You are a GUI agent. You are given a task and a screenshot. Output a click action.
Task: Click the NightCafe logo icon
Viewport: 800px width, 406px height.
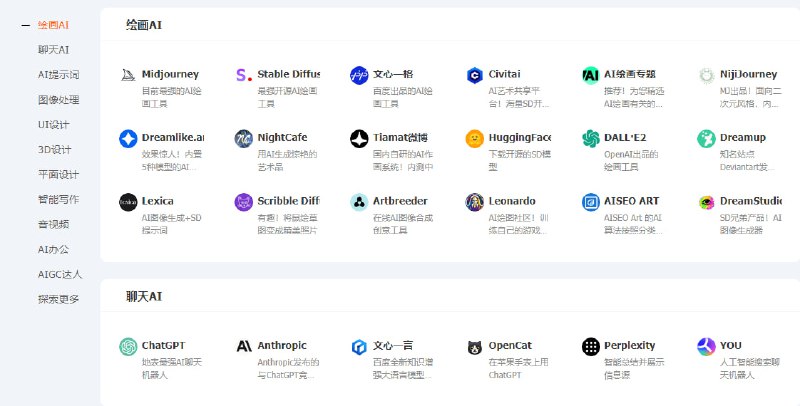244,139
